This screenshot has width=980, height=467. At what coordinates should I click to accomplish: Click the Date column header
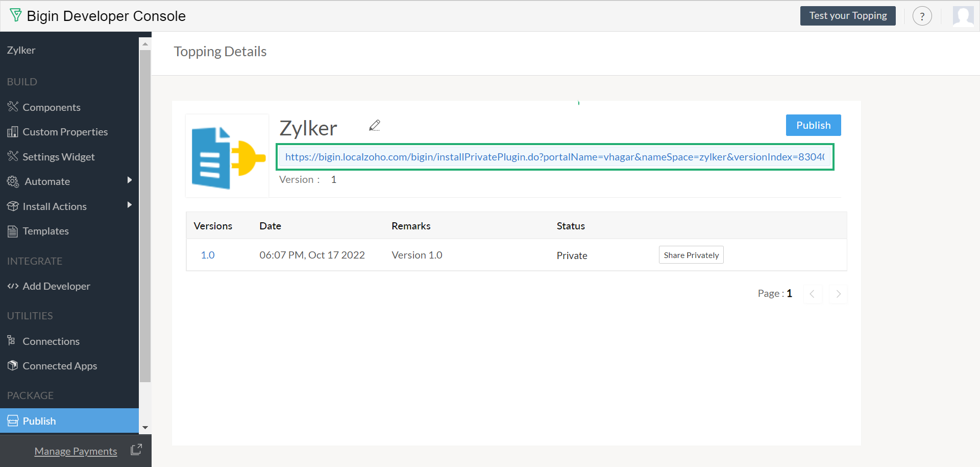point(270,226)
